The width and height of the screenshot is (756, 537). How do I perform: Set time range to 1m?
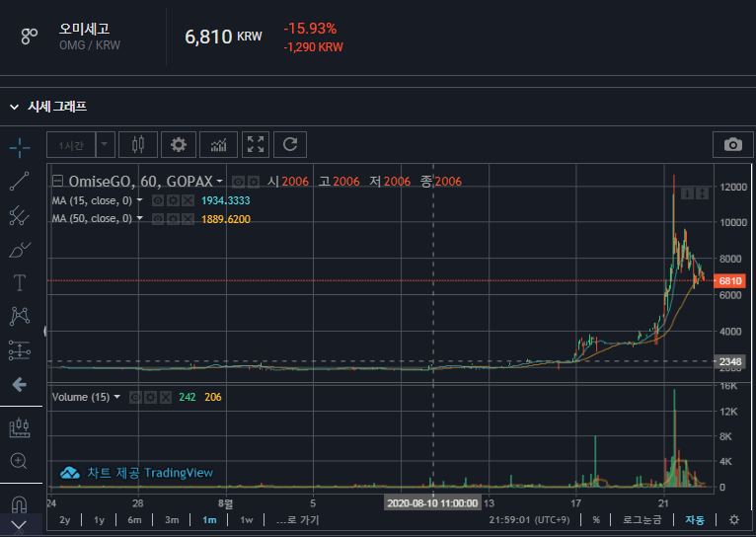(209, 520)
